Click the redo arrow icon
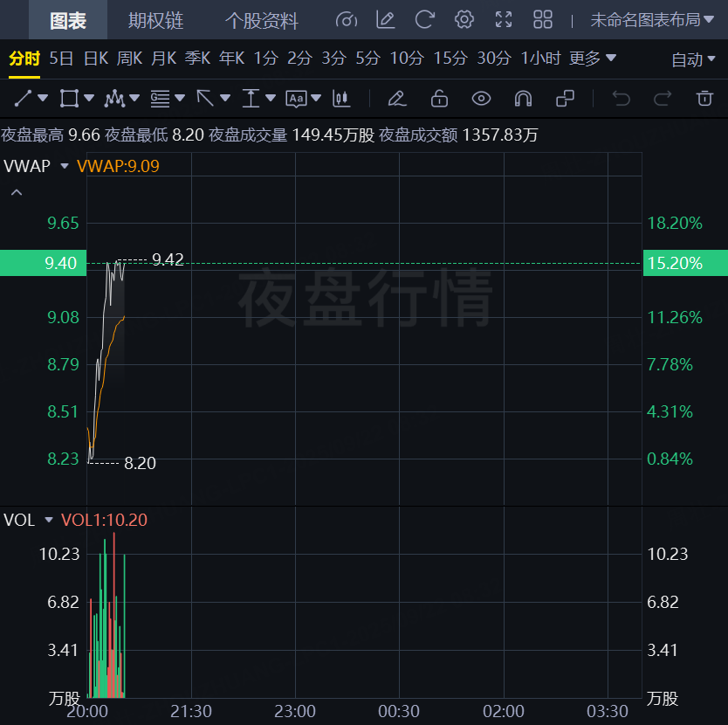728x725 pixels. [663, 98]
